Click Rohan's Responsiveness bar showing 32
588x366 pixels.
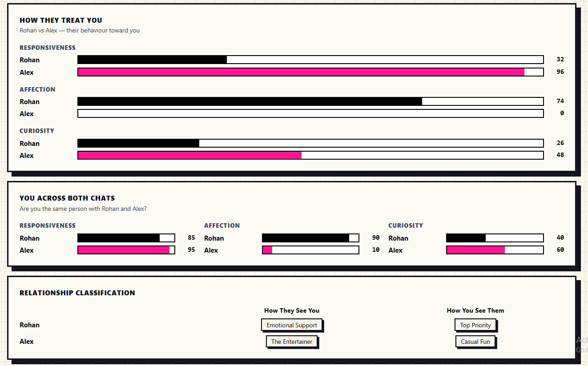coord(310,59)
